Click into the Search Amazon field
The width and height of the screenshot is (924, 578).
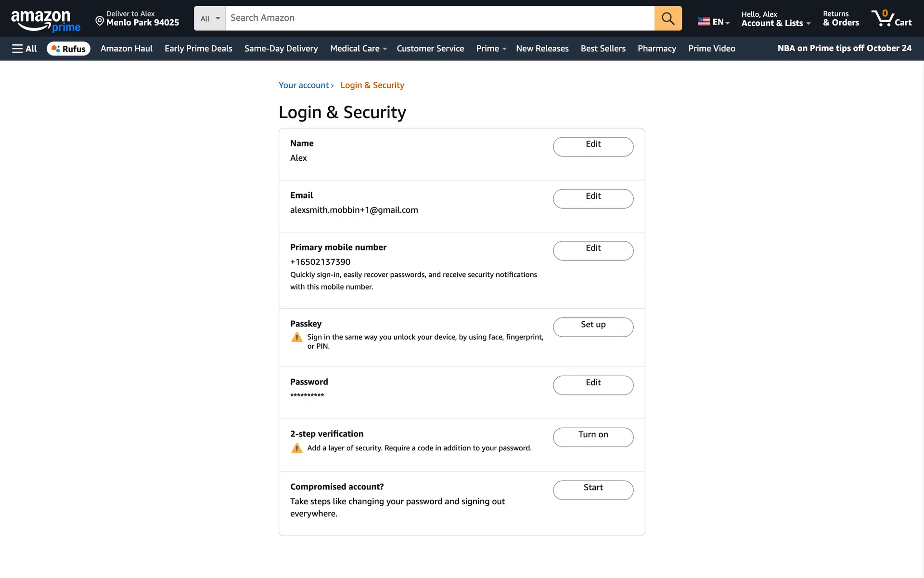[x=439, y=18]
